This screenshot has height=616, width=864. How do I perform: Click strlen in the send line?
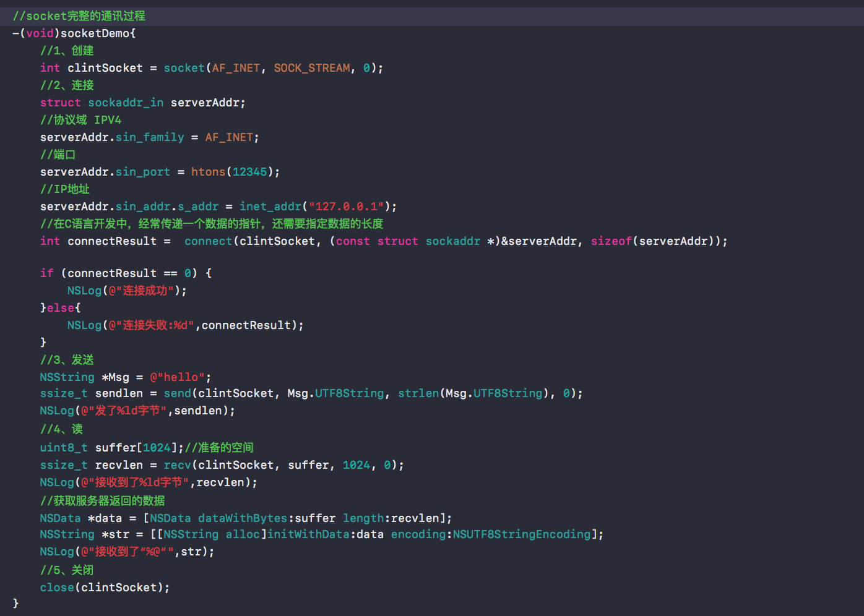tap(418, 393)
